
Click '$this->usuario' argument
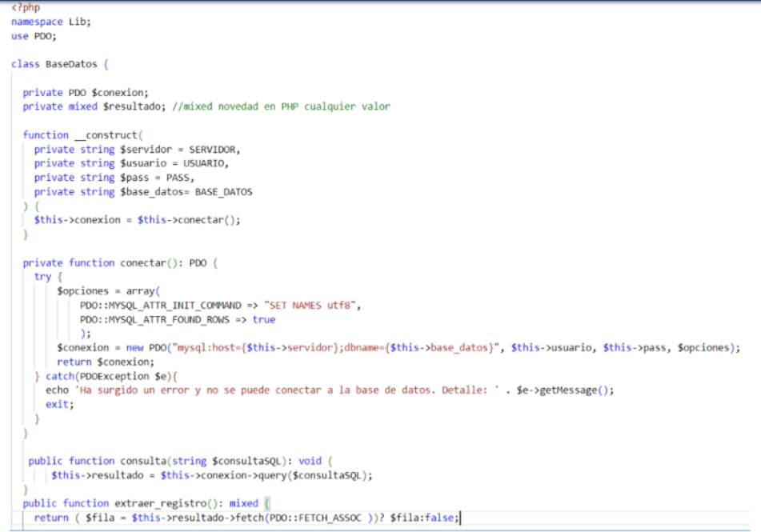(551, 348)
